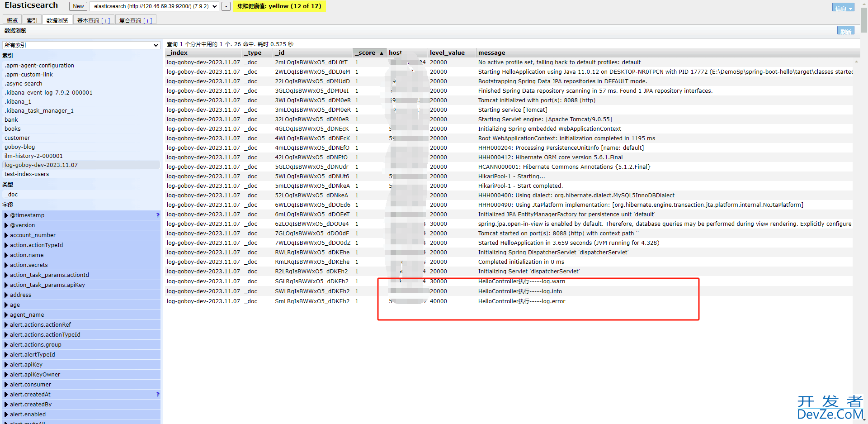This screenshot has width=868, height=424.
Task: Expand the agent_name field
Action: pyautogui.click(x=81, y=315)
